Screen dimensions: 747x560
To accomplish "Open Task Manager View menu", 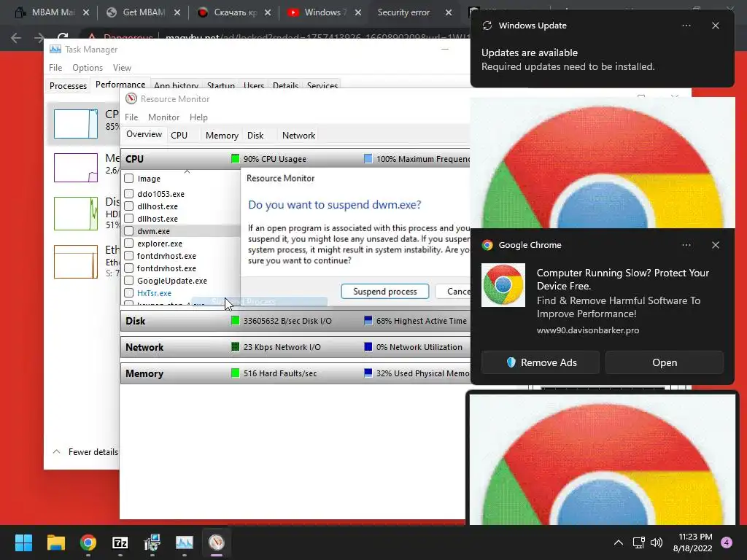I will coord(122,68).
